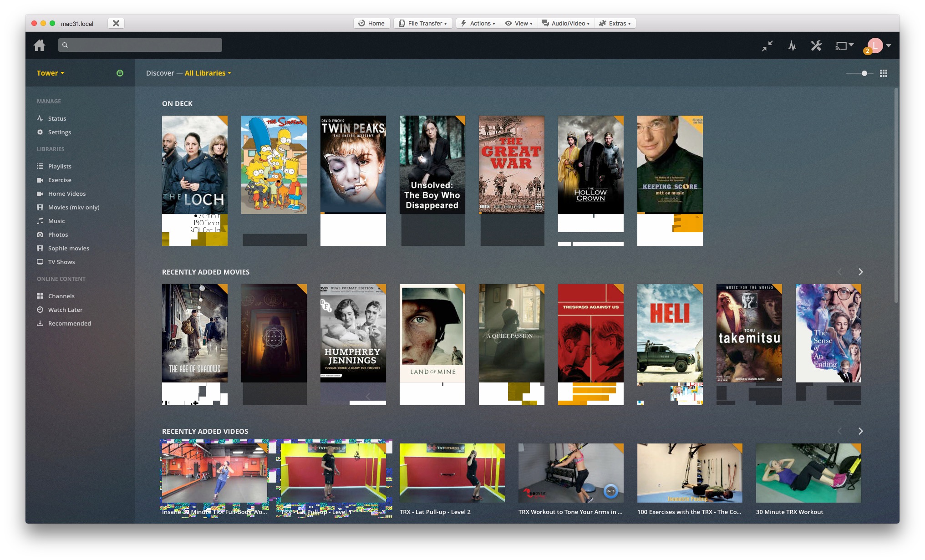Exit fullscreen with the shrink arrows icon
The height and width of the screenshot is (560, 925).
(x=767, y=46)
